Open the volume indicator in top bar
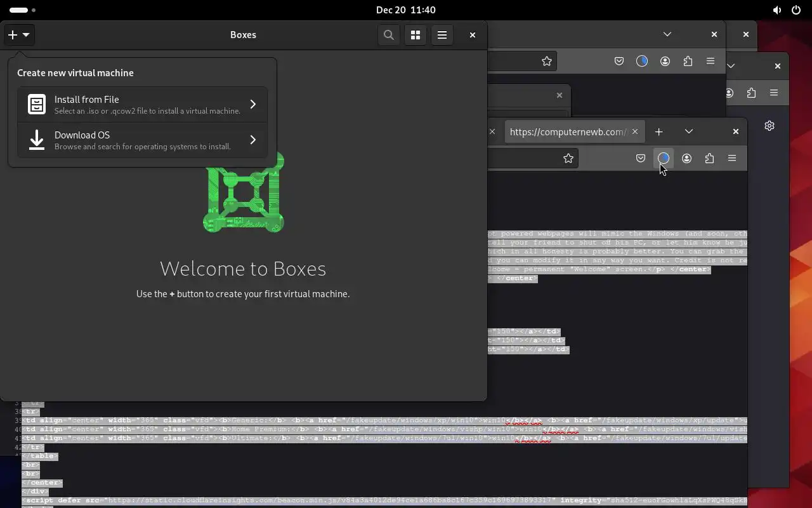 pyautogui.click(x=777, y=10)
